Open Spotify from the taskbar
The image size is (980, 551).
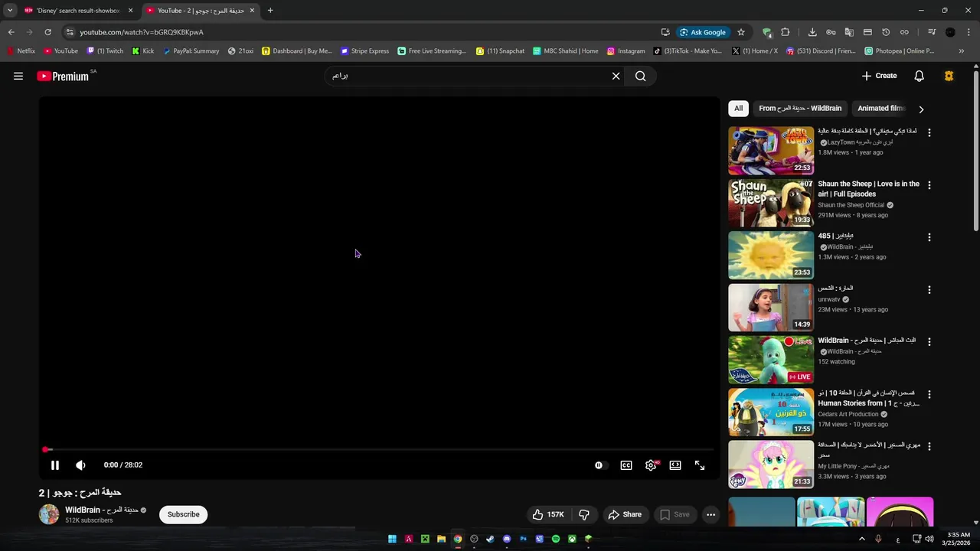pos(556,539)
